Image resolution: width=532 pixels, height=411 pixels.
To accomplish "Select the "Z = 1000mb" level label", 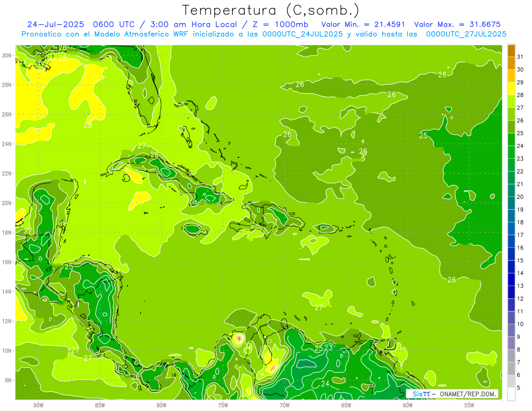I will 281,24.
